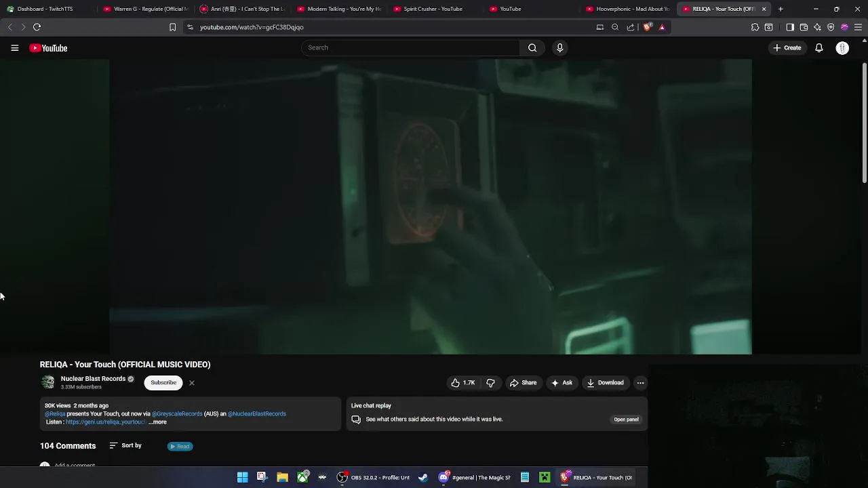
Task: Click the browser address bar URL
Action: (252, 27)
